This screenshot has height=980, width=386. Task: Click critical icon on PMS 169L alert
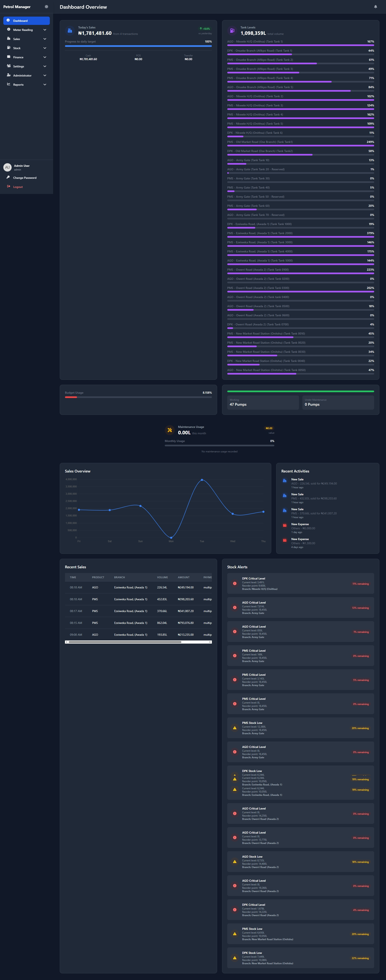click(235, 656)
